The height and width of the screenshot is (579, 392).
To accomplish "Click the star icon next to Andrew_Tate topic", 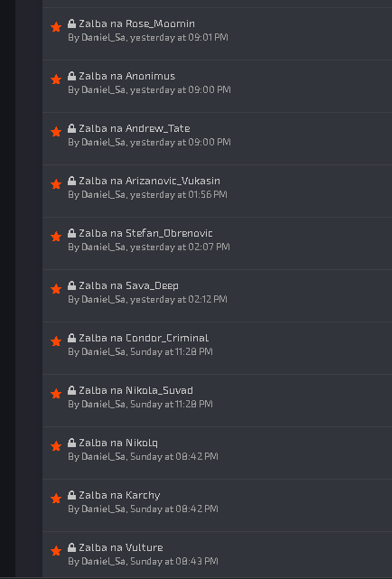I will (56, 132).
